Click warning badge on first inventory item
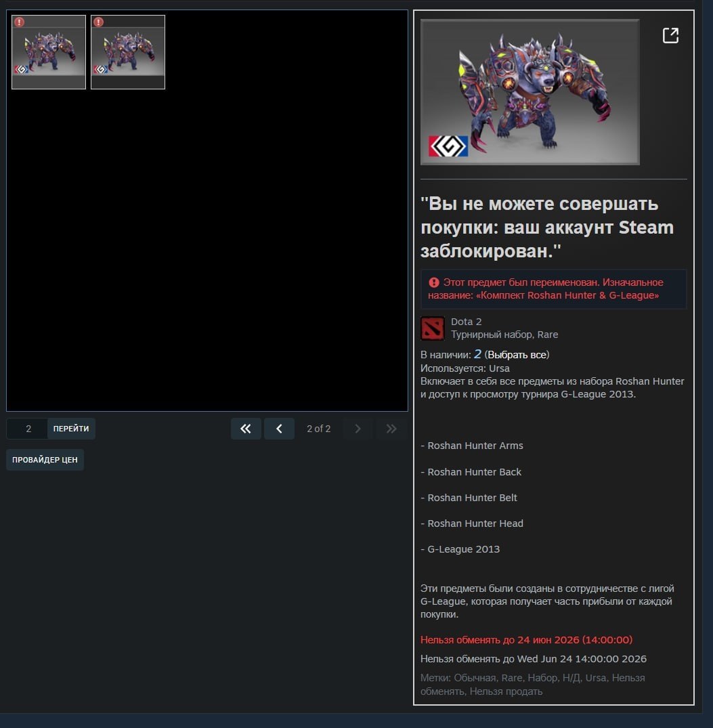Image resolution: width=713 pixels, height=728 pixels. coord(19,22)
